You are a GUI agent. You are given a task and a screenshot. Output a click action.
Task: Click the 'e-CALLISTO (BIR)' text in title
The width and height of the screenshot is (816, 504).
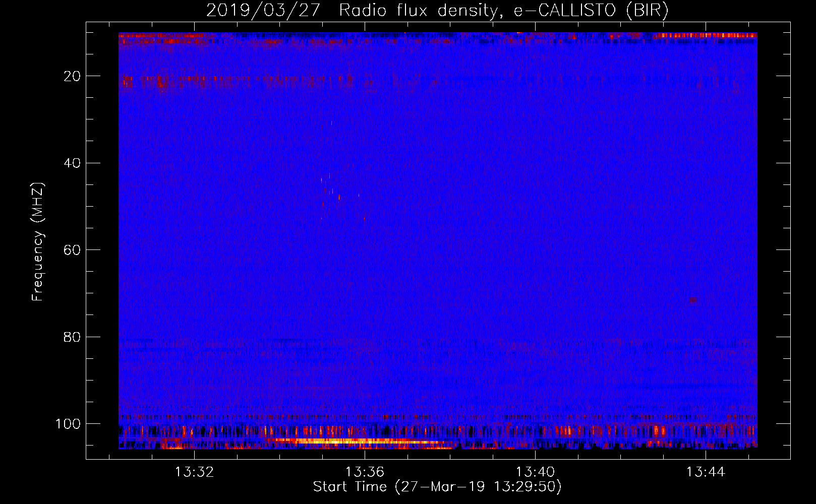(x=591, y=11)
